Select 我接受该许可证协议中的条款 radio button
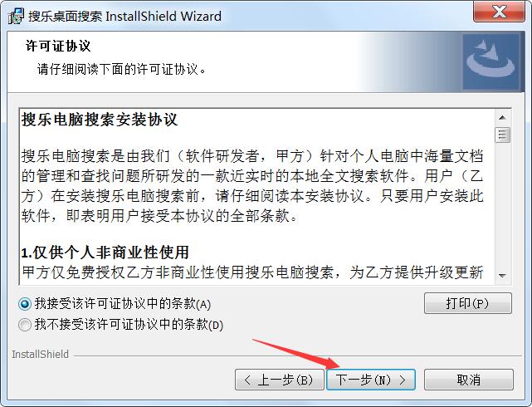532x407 pixels. (25, 303)
